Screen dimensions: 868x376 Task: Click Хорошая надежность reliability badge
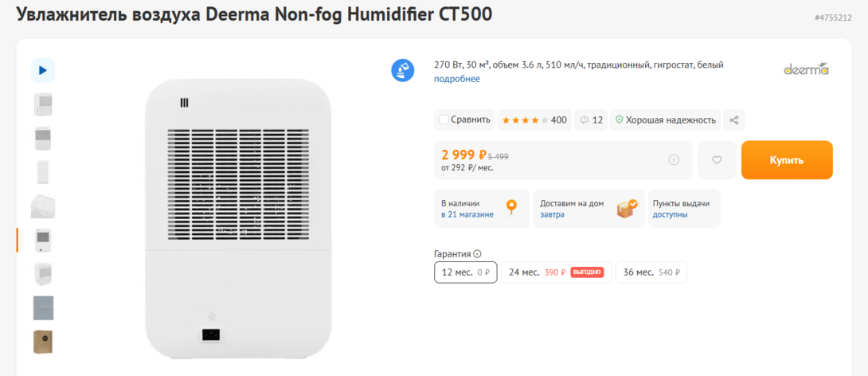[x=666, y=120]
